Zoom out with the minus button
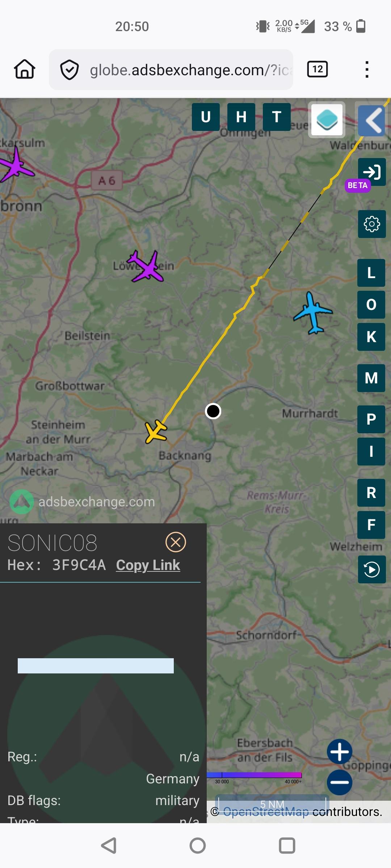Image resolution: width=391 pixels, height=868 pixels. 340,782
